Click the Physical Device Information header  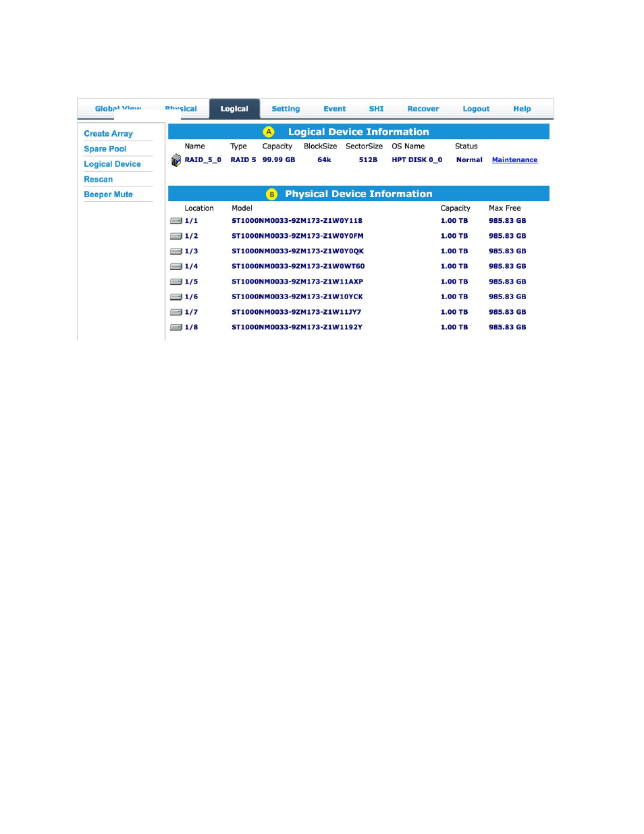(x=358, y=194)
